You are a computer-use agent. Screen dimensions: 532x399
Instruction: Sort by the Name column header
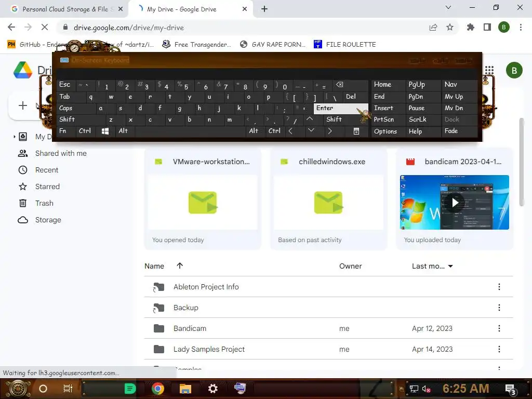(154, 266)
